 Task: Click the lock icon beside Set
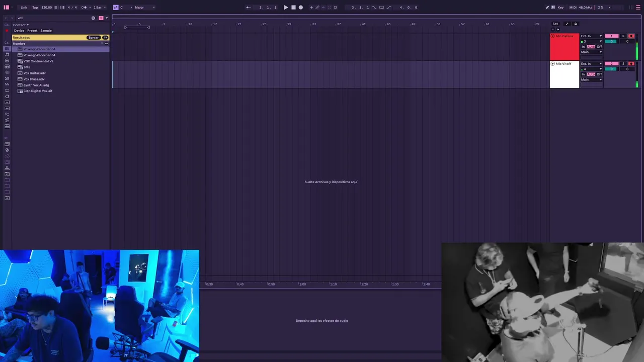[576, 24]
